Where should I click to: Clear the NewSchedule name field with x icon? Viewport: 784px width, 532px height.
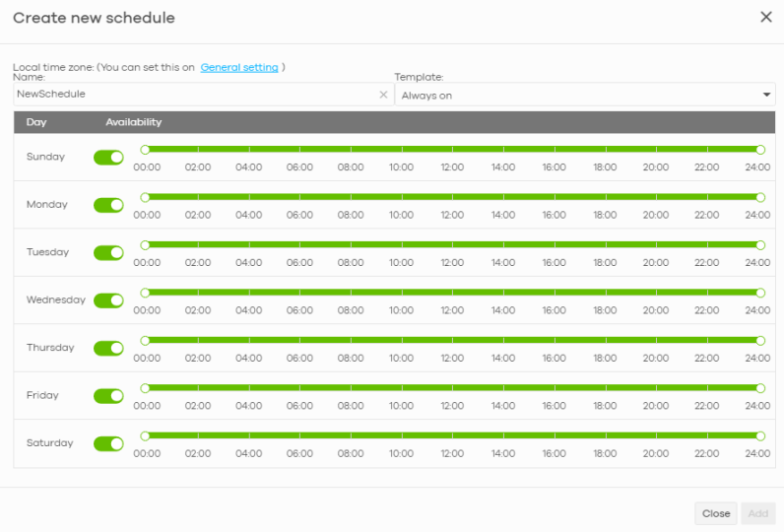383,95
